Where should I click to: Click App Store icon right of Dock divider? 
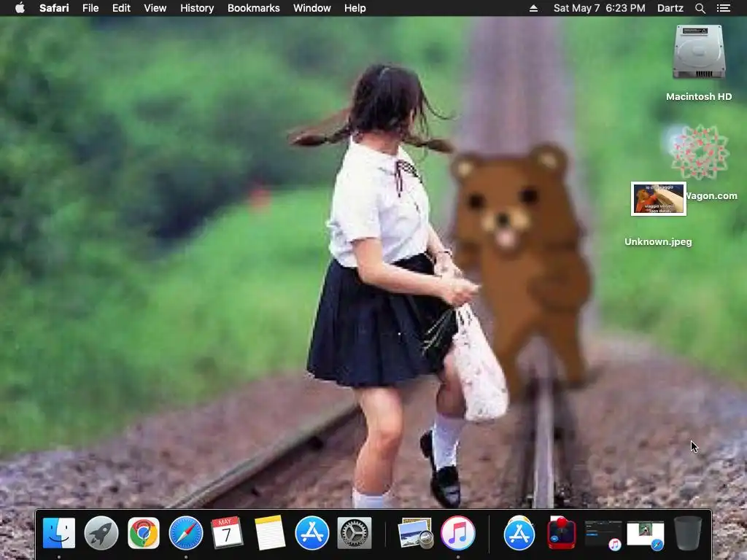519,533
